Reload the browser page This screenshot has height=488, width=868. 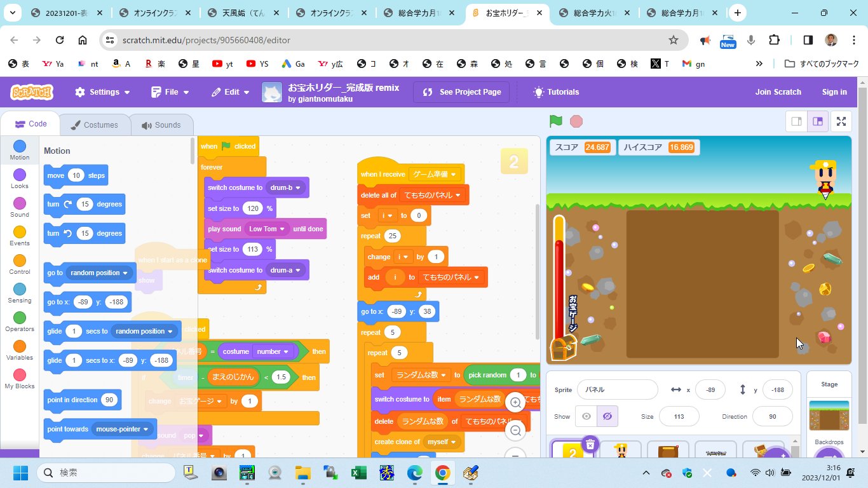pos(60,40)
